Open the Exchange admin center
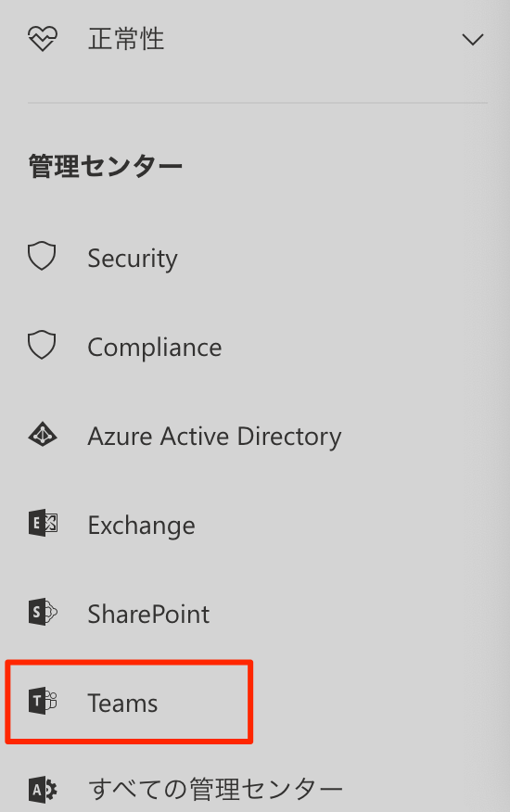The image size is (510, 812). click(142, 525)
